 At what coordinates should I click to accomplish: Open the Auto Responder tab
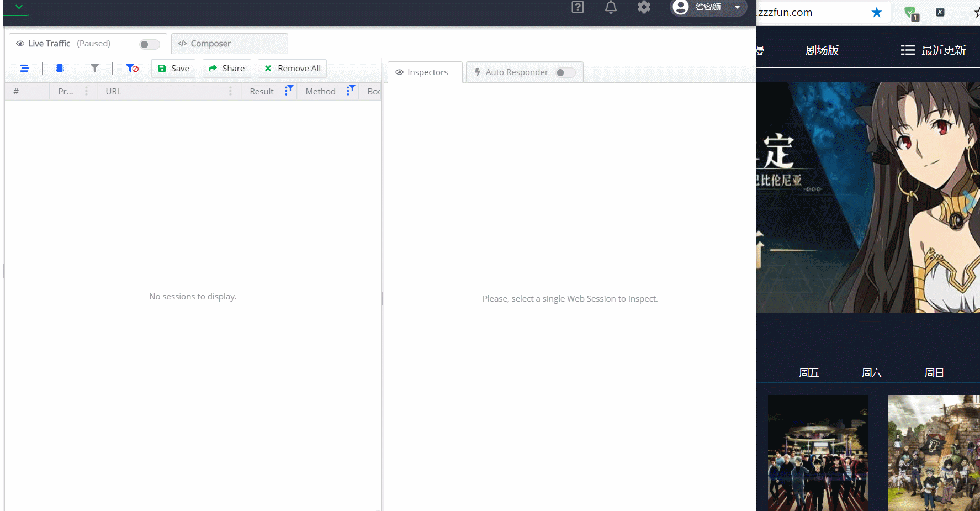(525, 72)
